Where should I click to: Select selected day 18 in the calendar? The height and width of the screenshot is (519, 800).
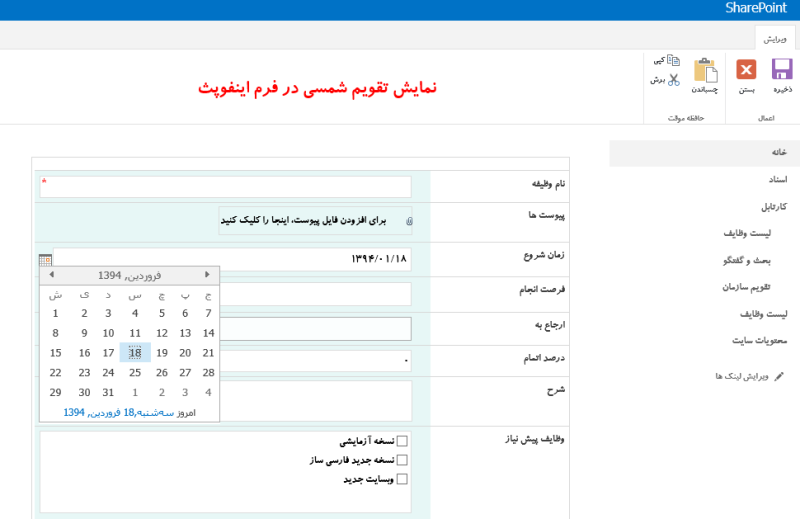pos(135,353)
